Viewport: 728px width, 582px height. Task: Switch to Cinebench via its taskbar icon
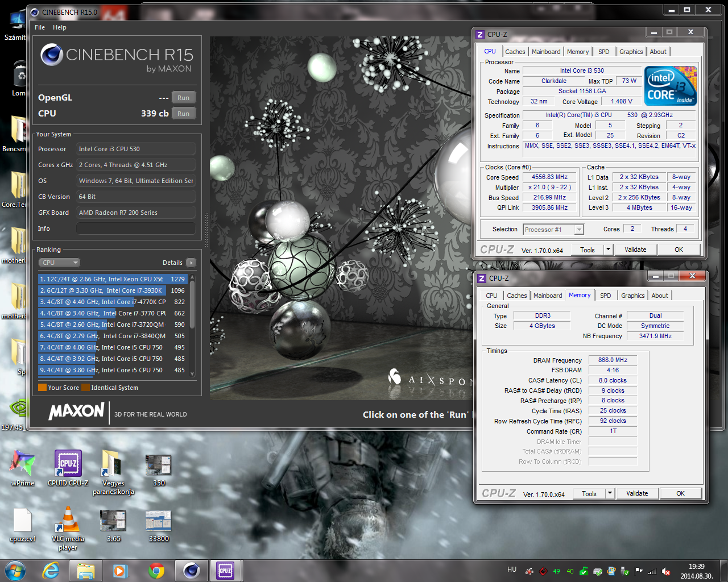(x=192, y=571)
